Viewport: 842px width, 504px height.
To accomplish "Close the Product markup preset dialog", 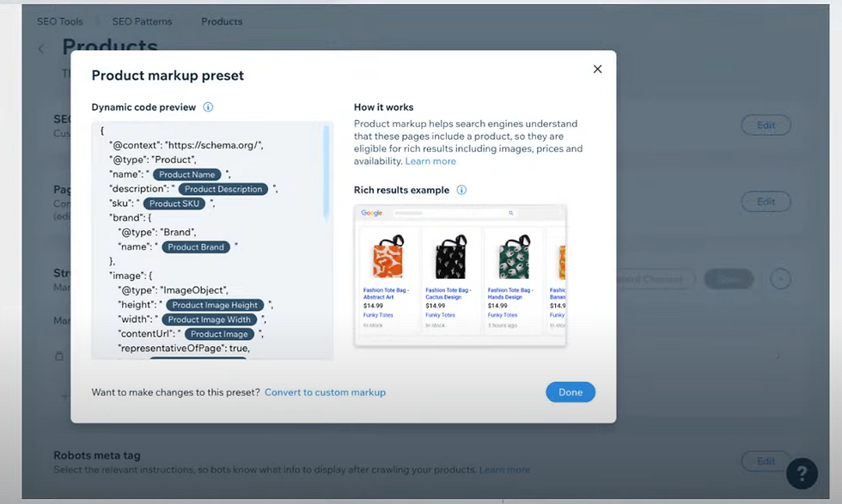I will tap(597, 70).
